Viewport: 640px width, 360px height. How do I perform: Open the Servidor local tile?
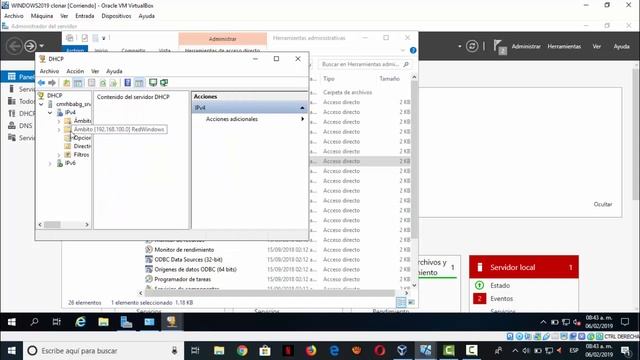click(524, 267)
